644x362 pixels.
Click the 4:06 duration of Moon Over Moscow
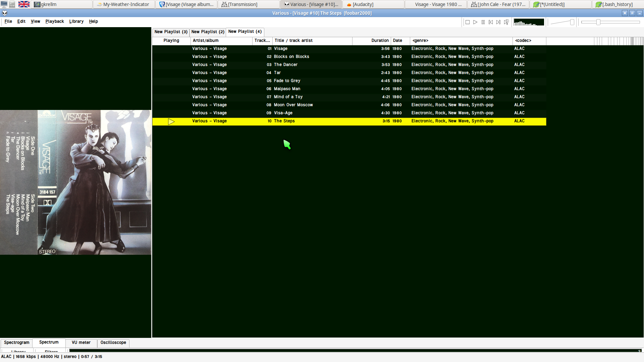(385, 105)
